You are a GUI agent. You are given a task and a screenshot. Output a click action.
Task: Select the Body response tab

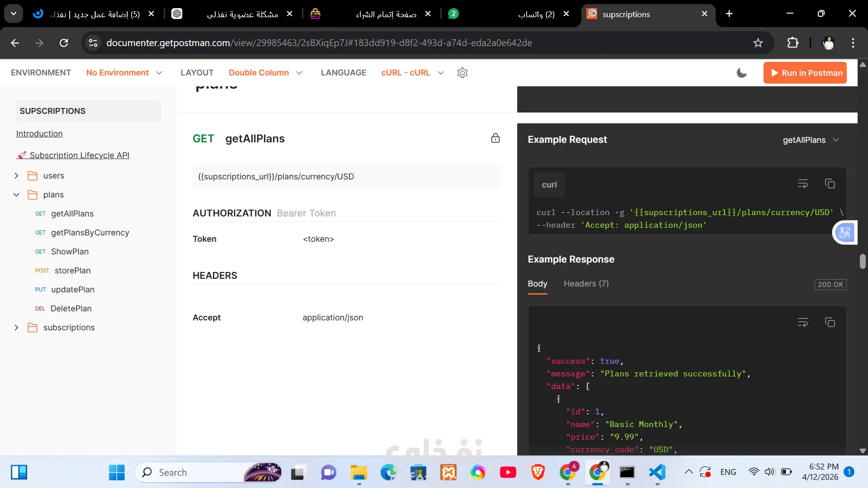point(537,284)
